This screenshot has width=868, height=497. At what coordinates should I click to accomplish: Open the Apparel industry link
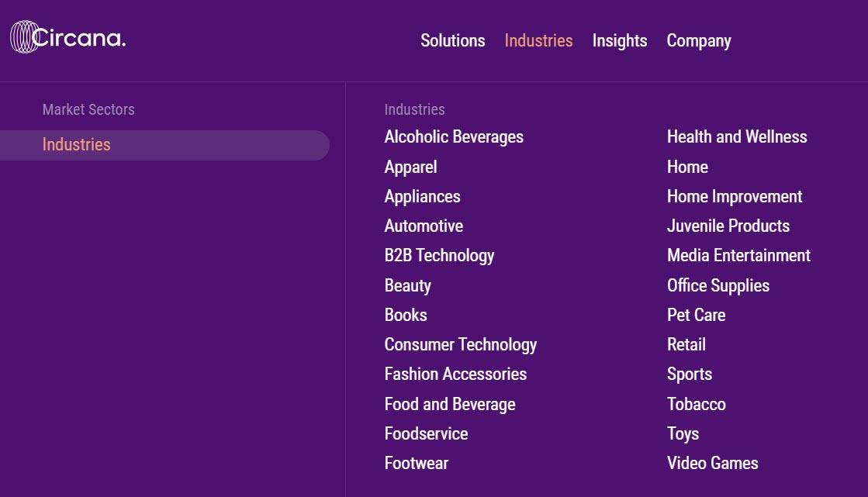pyautogui.click(x=411, y=167)
